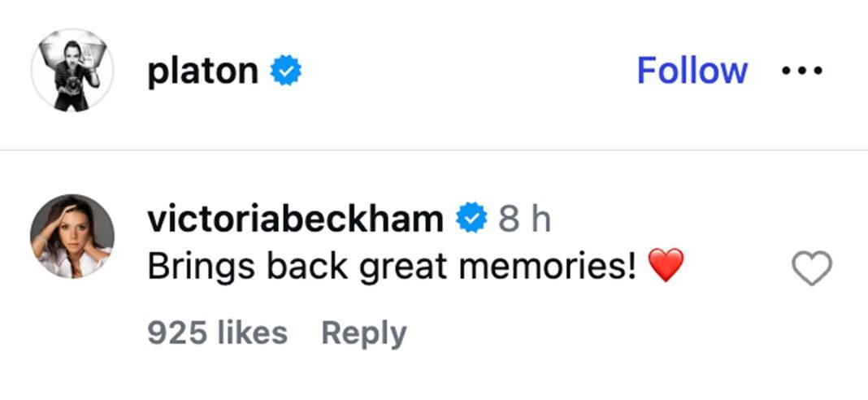
Task: View the 925 likes list
Action: point(217,333)
